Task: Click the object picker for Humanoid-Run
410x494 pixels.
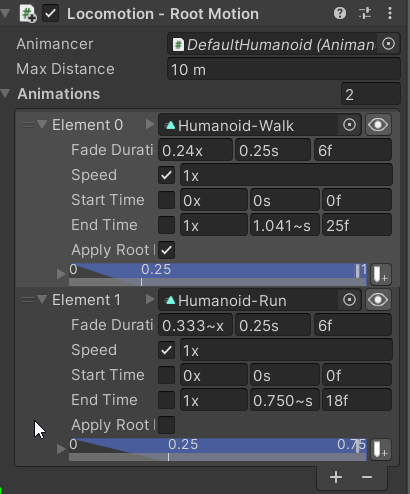Action: (349, 300)
